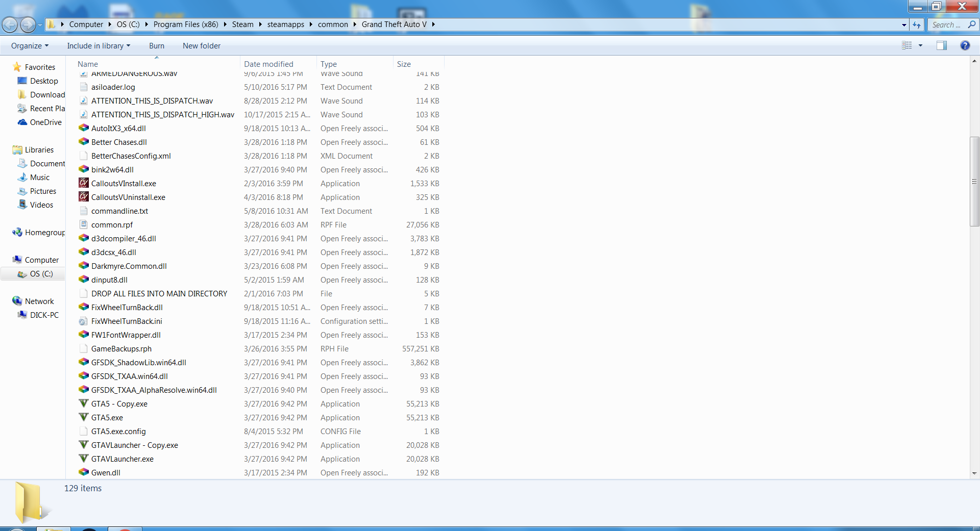
Task: Click the Network icon in sidebar
Action: (17, 301)
